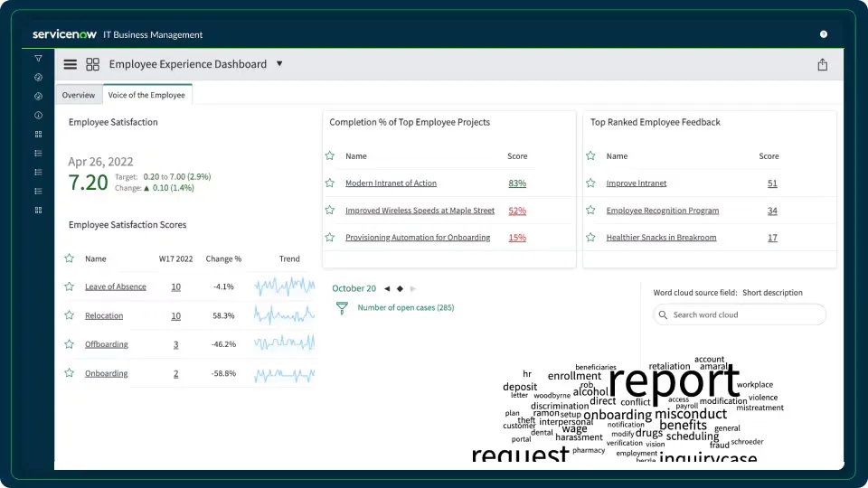This screenshot has width=868, height=488.
Task: Expand the Employee Experience Dashboard dropdown arrow
Action: [x=279, y=64]
